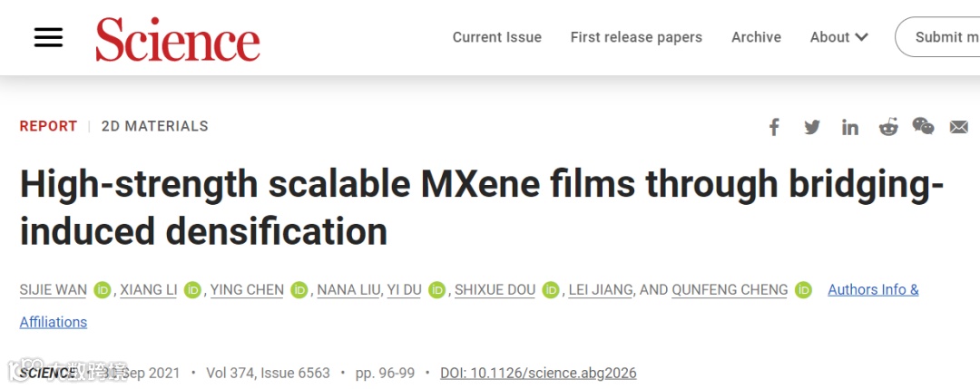Viewport: 980px width, 389px height.
Task: Expand the About dropdown menu
Action: [x=838, y=37]
